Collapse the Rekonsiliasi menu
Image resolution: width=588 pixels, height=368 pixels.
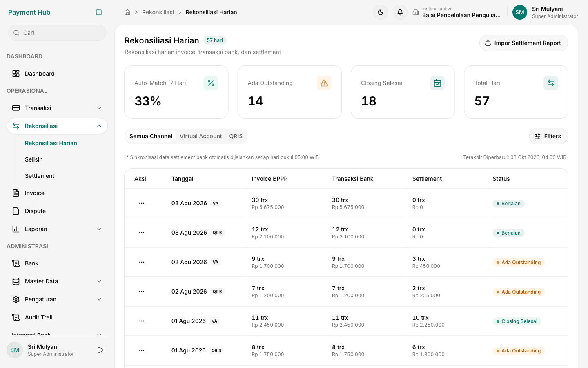click(x=57, y=126)
